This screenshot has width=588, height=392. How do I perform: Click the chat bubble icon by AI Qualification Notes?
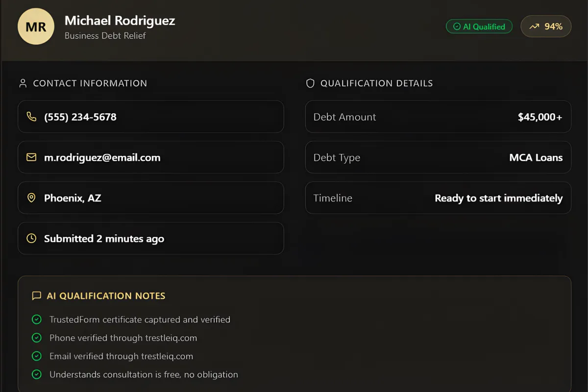tap(36, 296)
